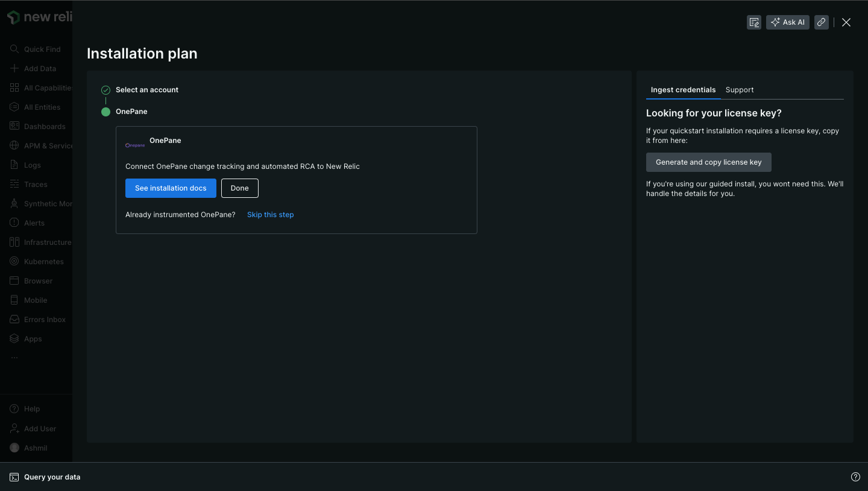Click 'Apps' sidebar label
868x491 pixels.
point(33,339)
